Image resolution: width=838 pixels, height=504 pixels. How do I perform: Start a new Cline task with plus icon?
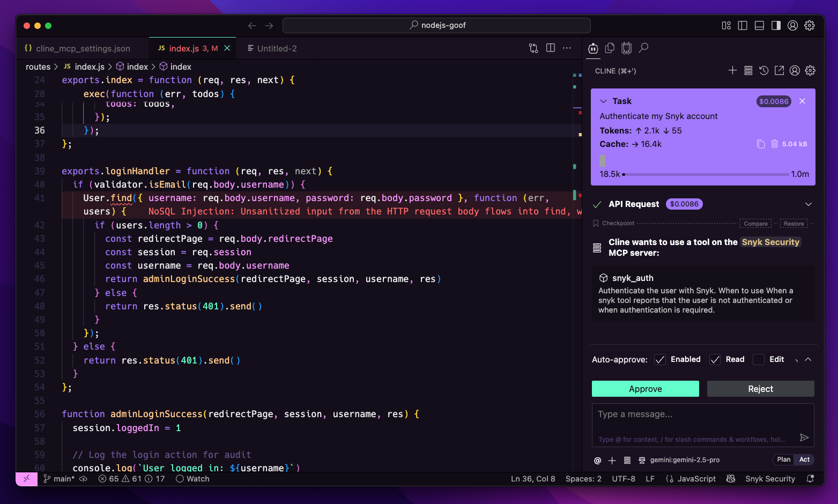[732, 71]
